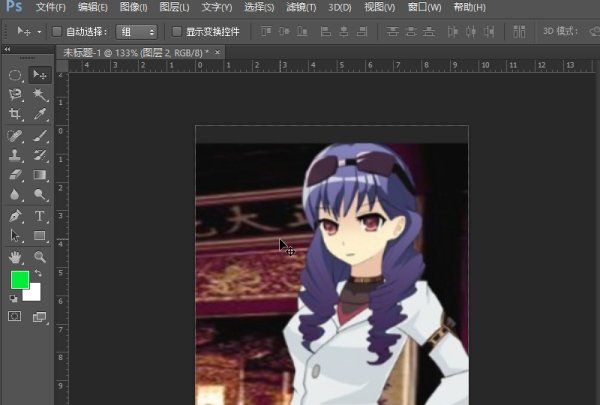The image size is (600, 405).
Task: Open the white background color picker
Action: tap(34, 294)
